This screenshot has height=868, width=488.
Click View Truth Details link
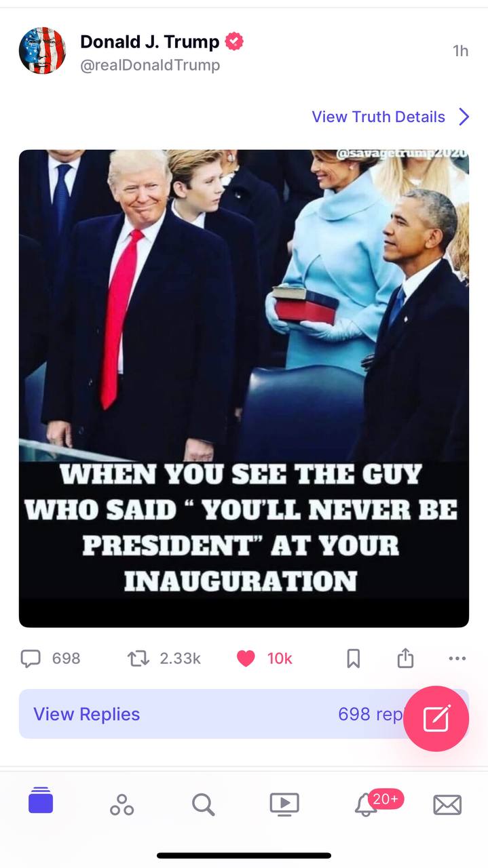[x=378, y=117]
